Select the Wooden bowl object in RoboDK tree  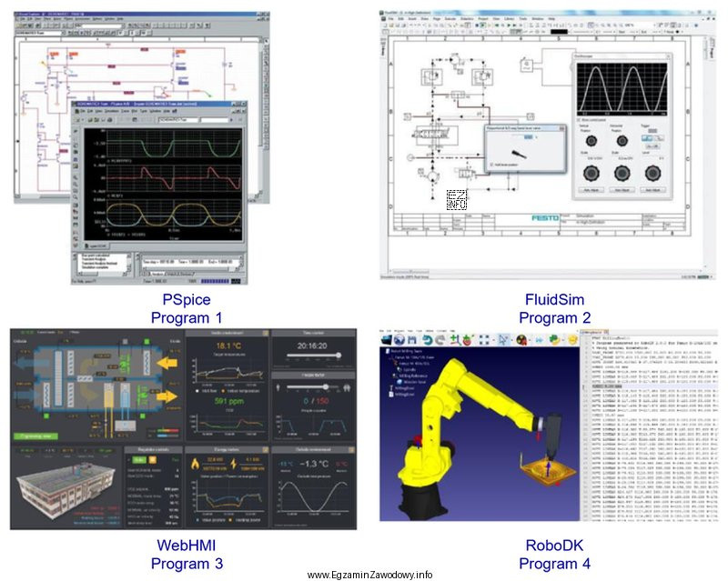[x=411, y=382]
